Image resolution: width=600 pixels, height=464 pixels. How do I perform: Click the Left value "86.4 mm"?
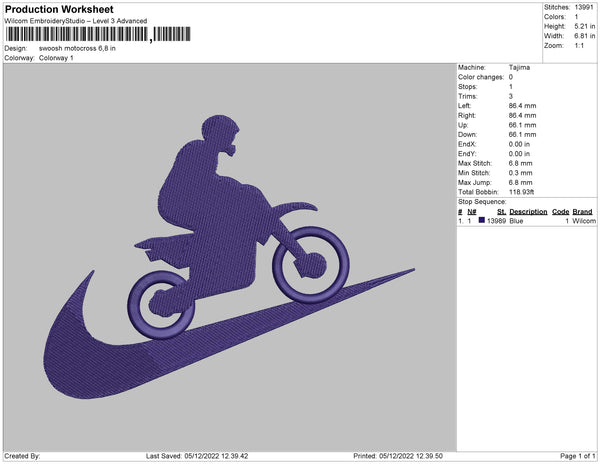pos(522,106)
